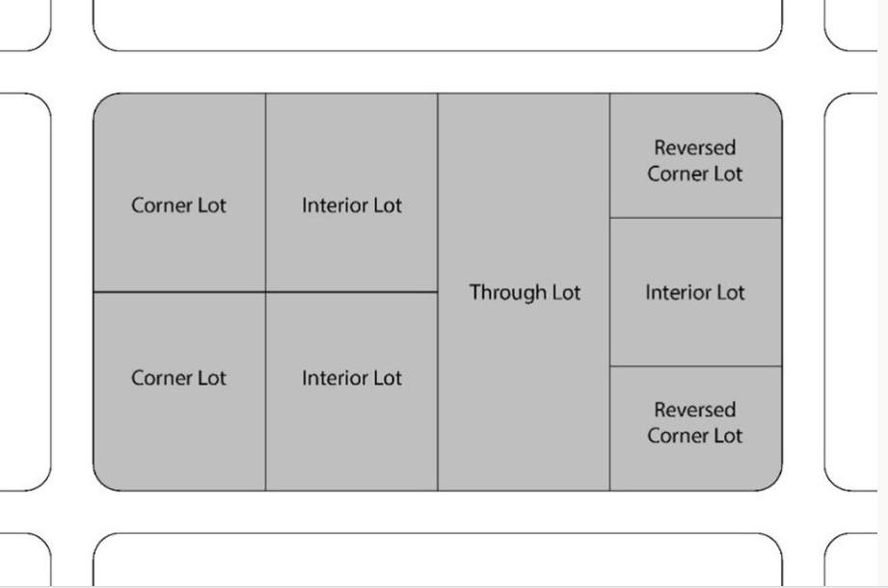Click the street left of the Corner Lots
888x588 pixels.
pos(72,292)
